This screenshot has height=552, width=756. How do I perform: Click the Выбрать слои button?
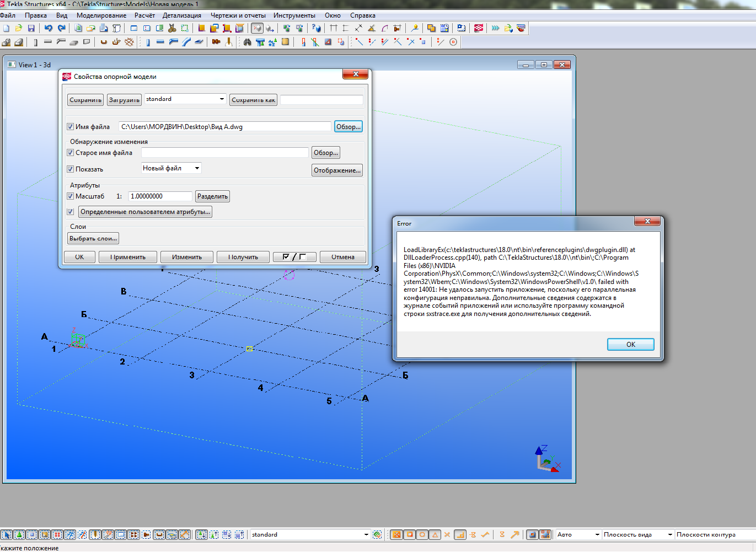tap(93, 239)
